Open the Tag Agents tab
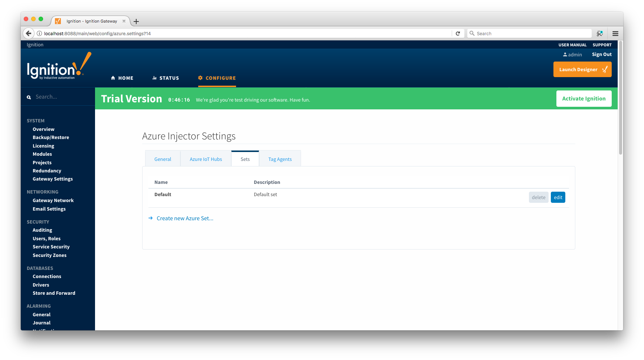This screenshot has height=360, width=644. [x=280, y=159]
